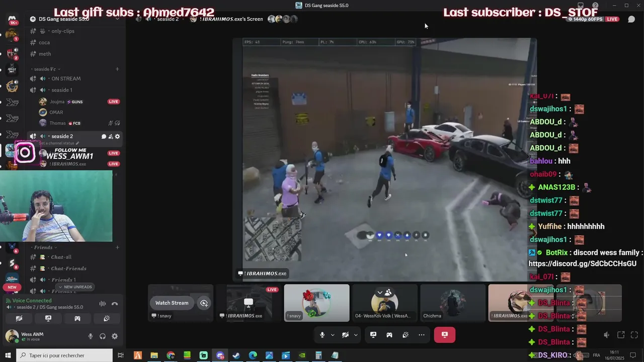The image size is (644, 362).
Task: Adjust stream volume speaker icon
Action: tap(607, 335)
